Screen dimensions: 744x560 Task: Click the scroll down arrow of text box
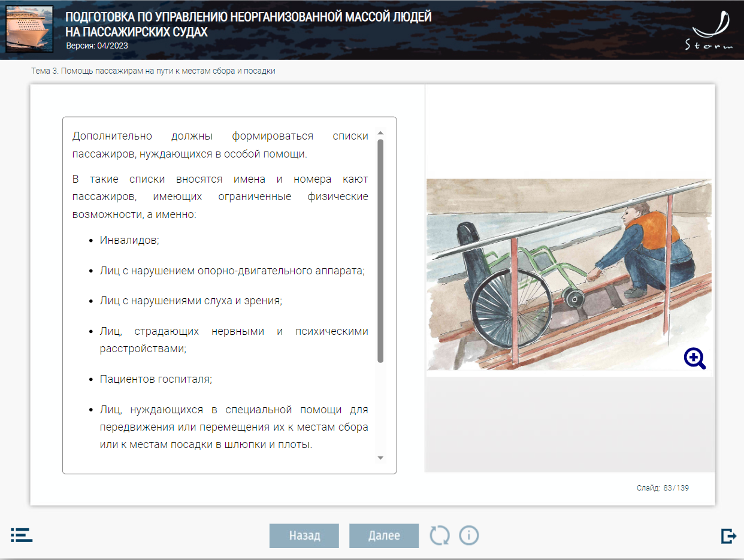pos(380,458)
